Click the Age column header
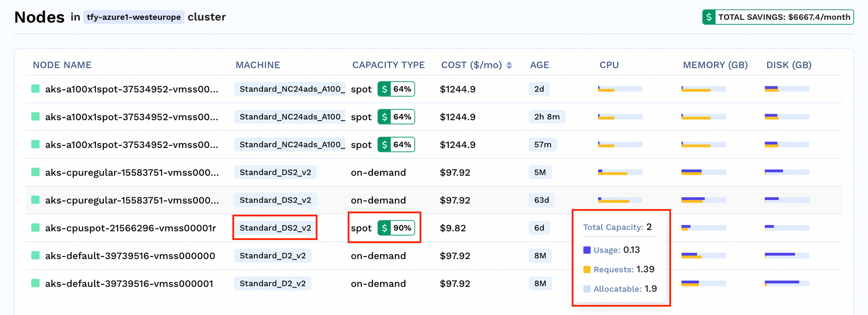This screenshot has height=315, width=868. pos(539,65)
